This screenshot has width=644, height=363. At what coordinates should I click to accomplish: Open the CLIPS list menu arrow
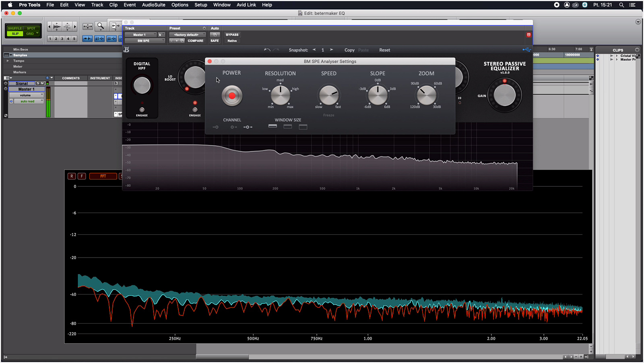(x=637, y=50)
